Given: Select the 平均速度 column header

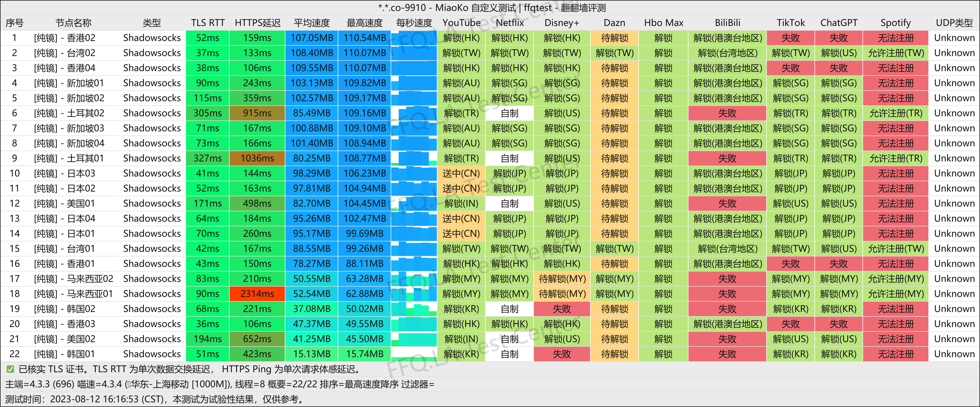Looking at the screenshot, I should 312,23.
